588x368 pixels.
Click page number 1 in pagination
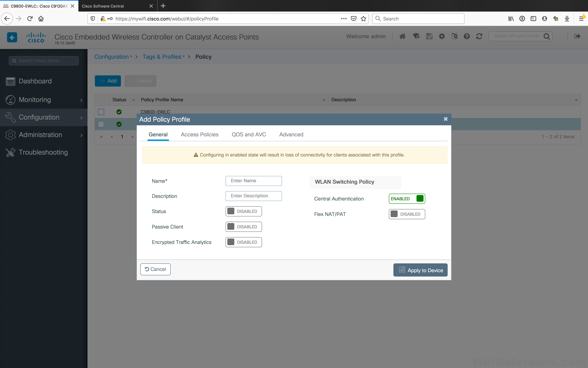pyautogui.click(x=122, y=137)
